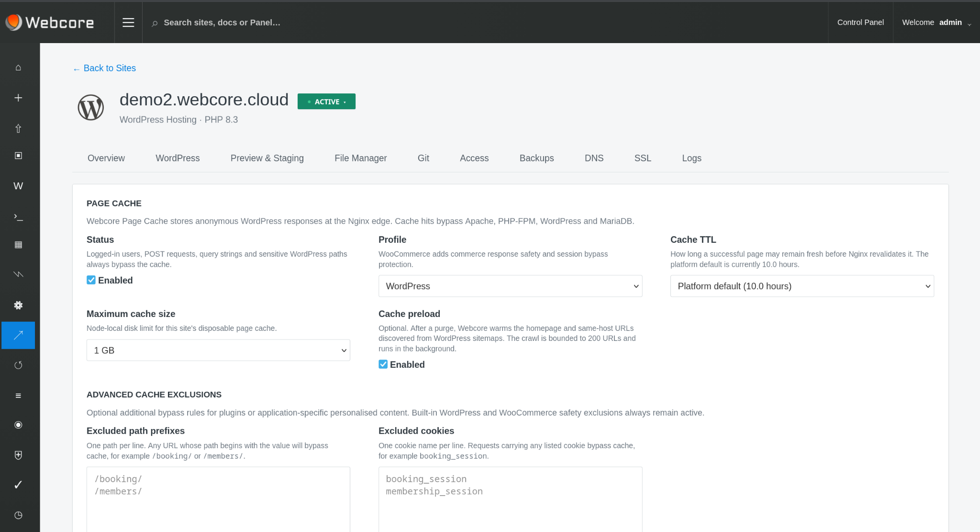Screen dimensions: 980x532
Task: Click the Webcore brand name
Action: 60,23
